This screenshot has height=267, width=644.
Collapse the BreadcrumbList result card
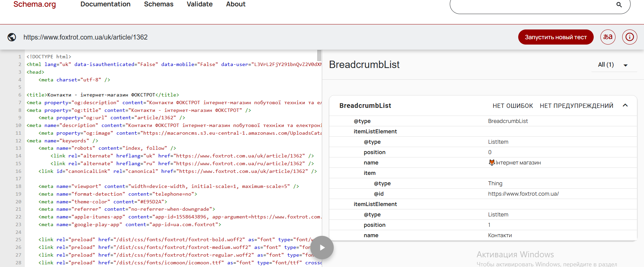click(625, 106)
